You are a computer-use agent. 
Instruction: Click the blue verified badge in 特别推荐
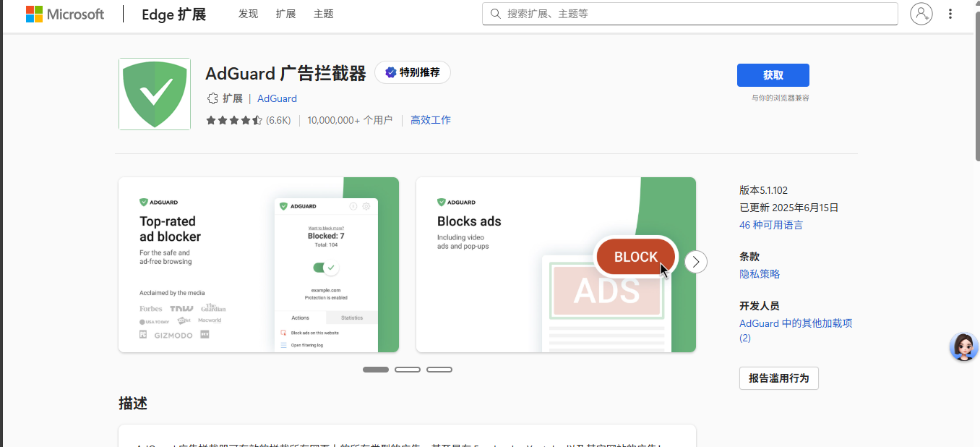[390, 72]
